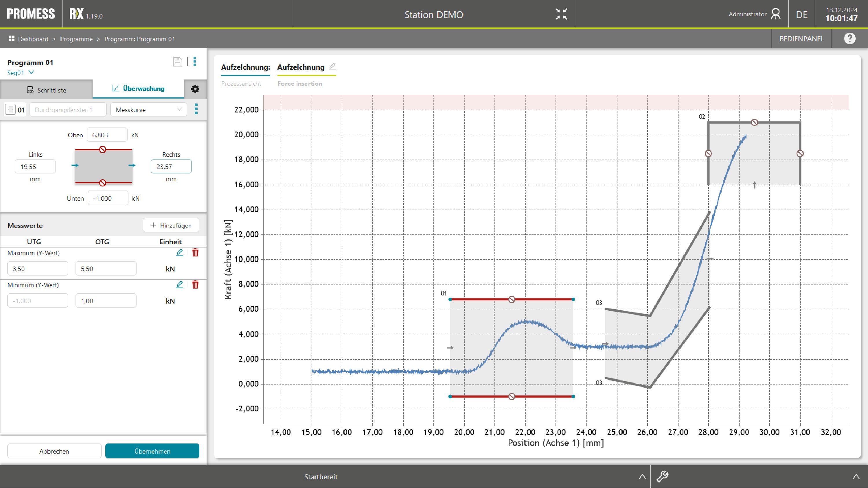Viewport: 868px width, 488px height.
Task: Toggle the top boundary block symbol of window
Action: click(x=103, y=149)
